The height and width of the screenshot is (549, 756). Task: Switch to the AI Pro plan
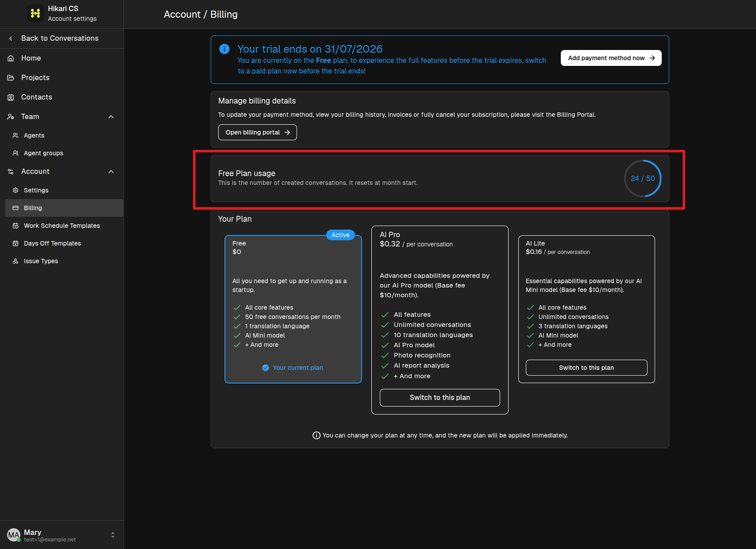coord(440,398)
